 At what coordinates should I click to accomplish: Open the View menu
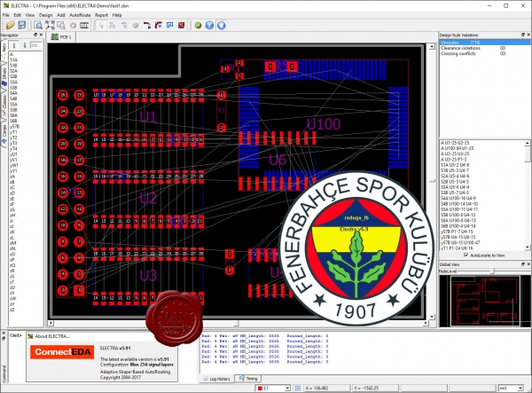(30, 15)
